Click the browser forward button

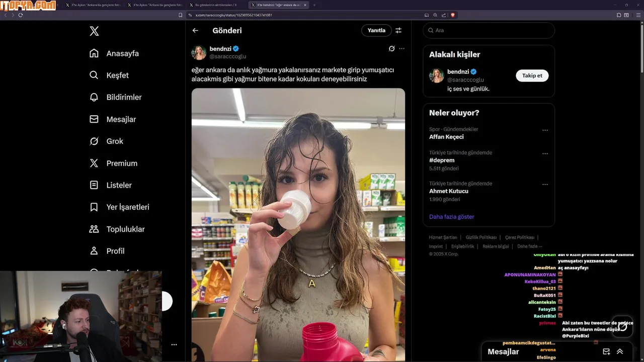tap(13, 15)
